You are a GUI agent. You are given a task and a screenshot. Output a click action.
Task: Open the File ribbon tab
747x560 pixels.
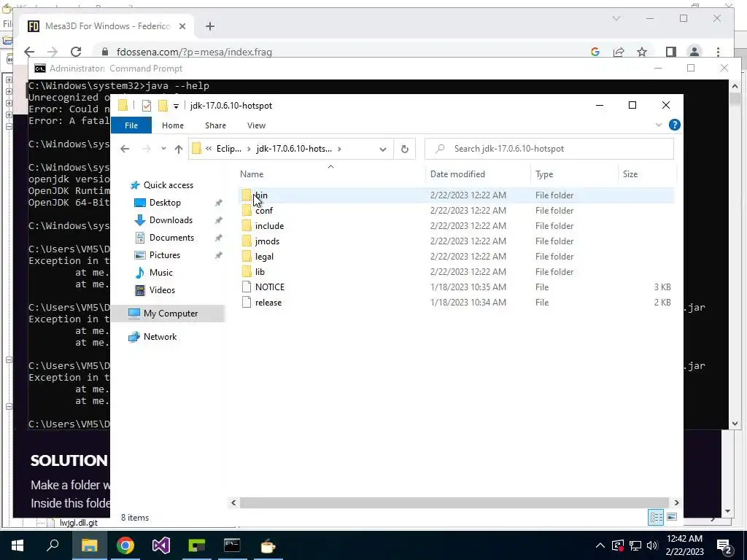point(131,125)
